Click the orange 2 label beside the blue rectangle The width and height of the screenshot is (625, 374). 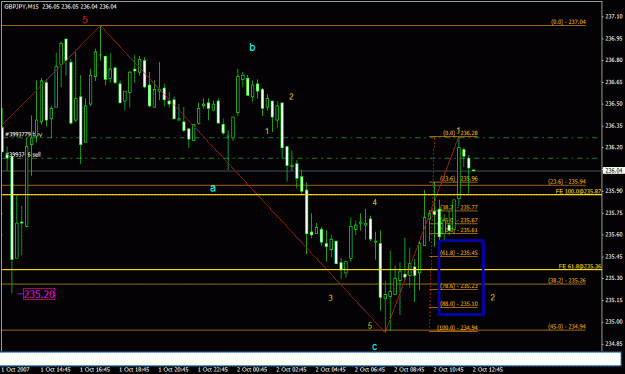(493, 297)
